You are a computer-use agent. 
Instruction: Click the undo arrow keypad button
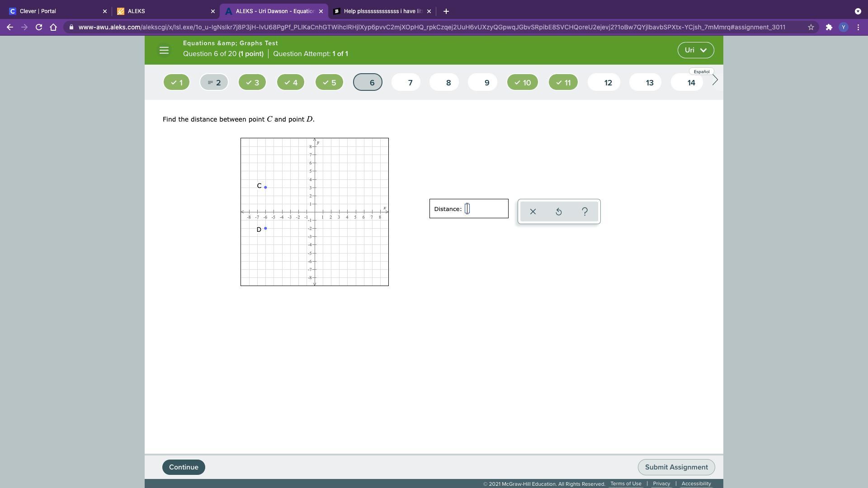click(559, 211)
